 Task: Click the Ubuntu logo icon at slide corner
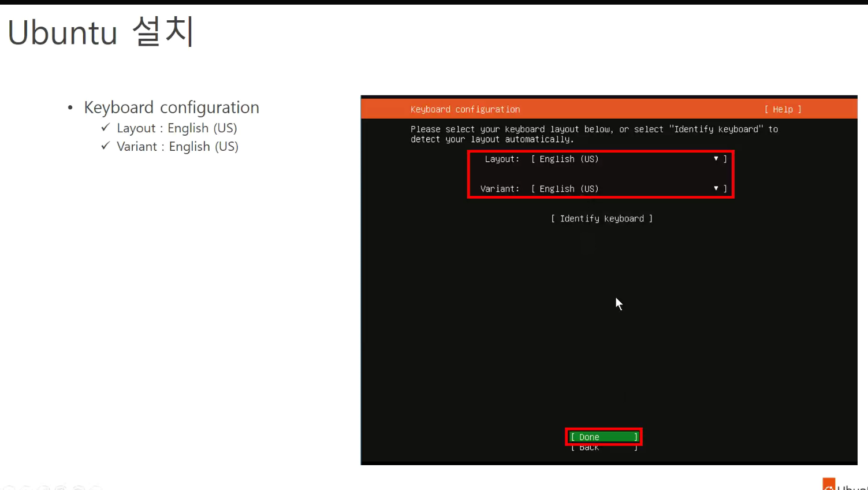click(829, 484)
